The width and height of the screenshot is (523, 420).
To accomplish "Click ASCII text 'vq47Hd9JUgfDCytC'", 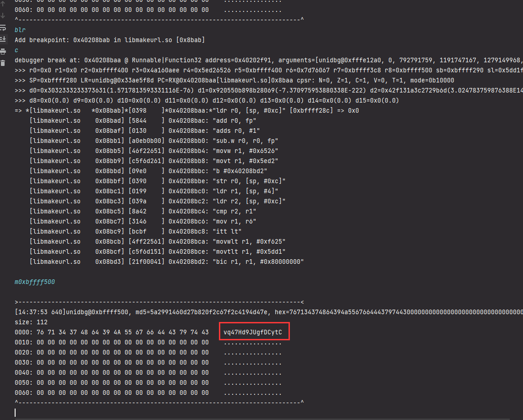I will point(252,332).
